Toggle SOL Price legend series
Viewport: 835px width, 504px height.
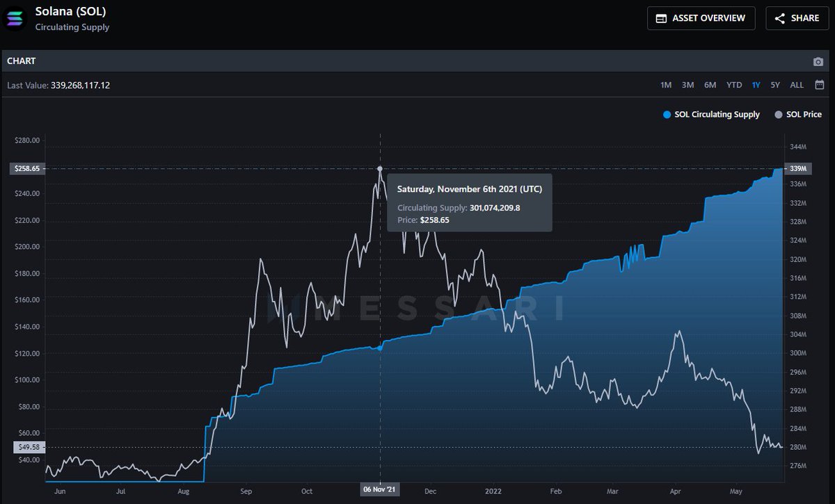click(x=798, y=115)
